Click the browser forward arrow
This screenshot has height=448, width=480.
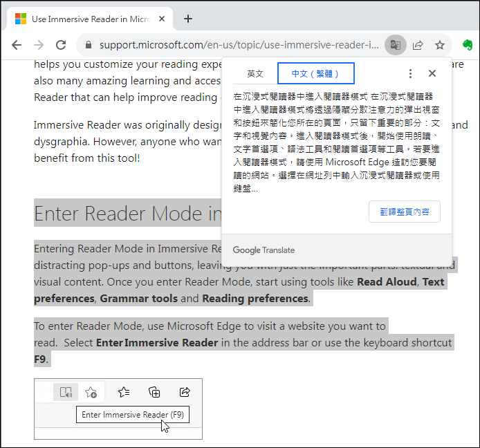coord(39,45)
